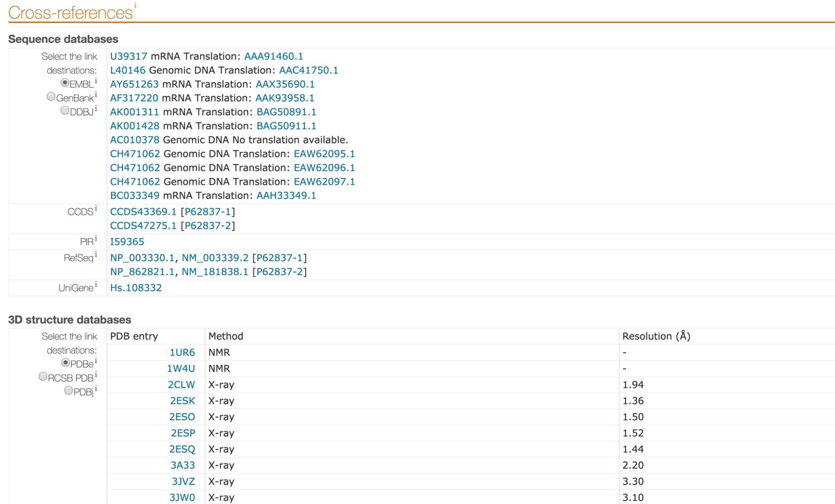Choose PDBe as structure link destination

coord(65,363)
